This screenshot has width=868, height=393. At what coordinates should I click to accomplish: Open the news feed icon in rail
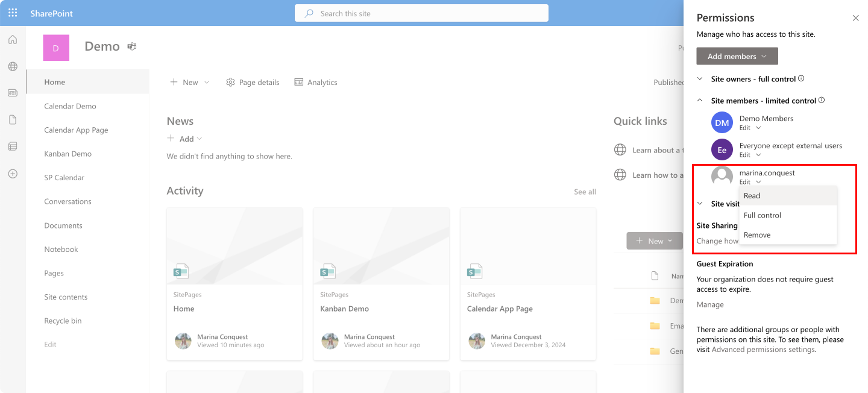point(13,93)
